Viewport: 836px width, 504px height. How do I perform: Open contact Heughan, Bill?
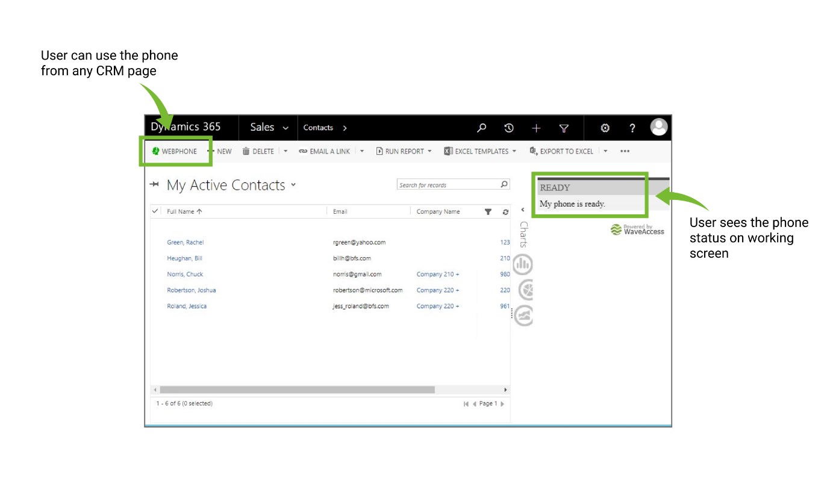[184, 258]
